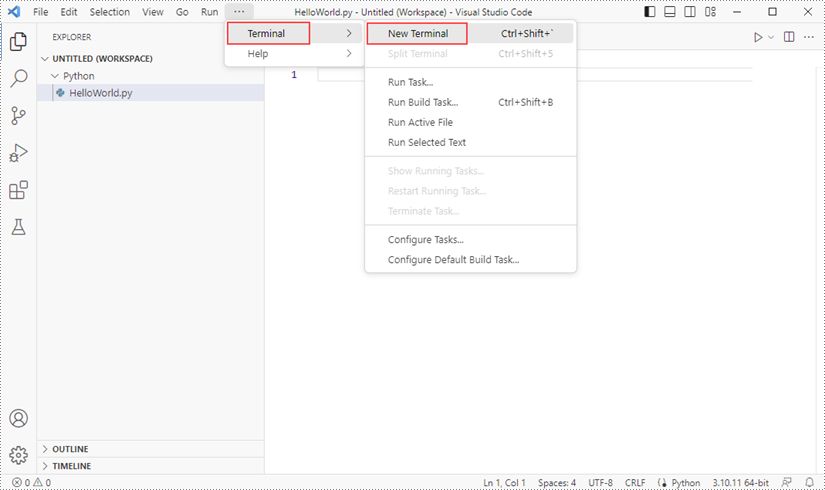The height and width of the screenshot is (490, 825).
Task: Choose Run Selected Text
Action: [470, 142]
